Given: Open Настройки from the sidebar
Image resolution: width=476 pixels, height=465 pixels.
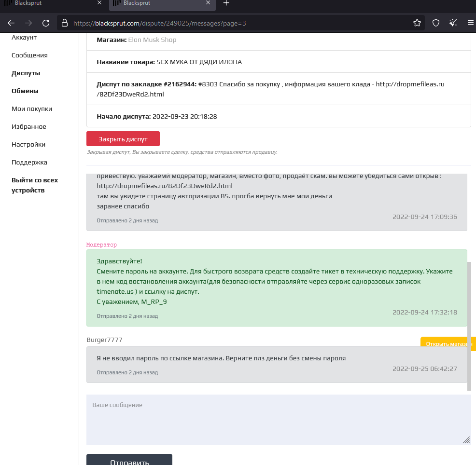Looking at the screenshot, I should (28, 145).
